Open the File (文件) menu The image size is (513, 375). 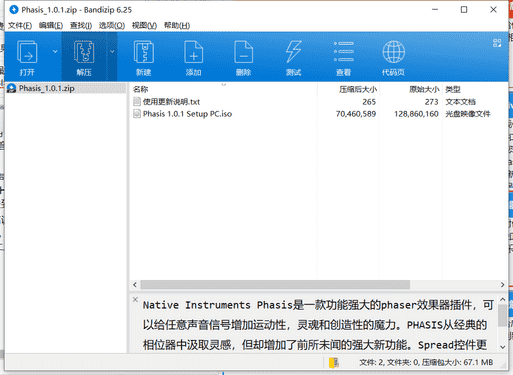point(20,25)
